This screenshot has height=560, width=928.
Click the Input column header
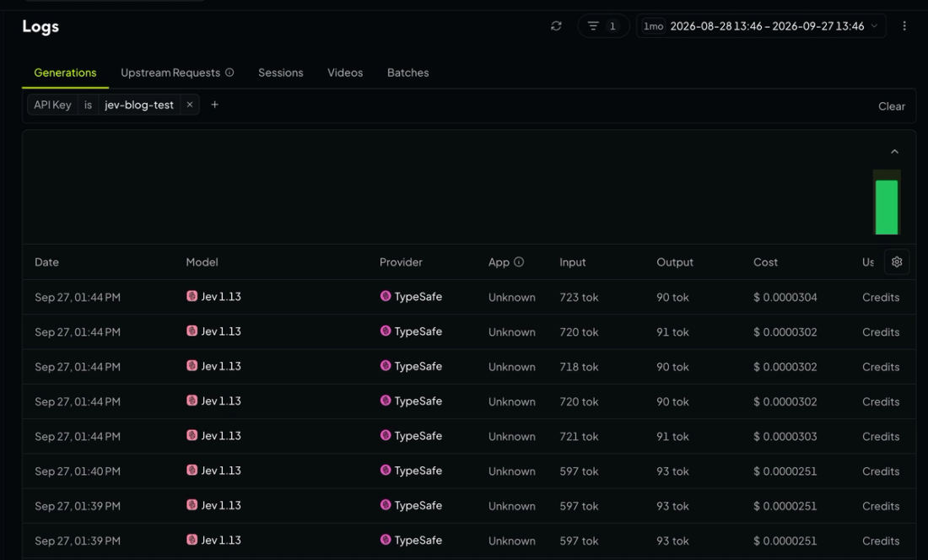(x=572, y=262)
